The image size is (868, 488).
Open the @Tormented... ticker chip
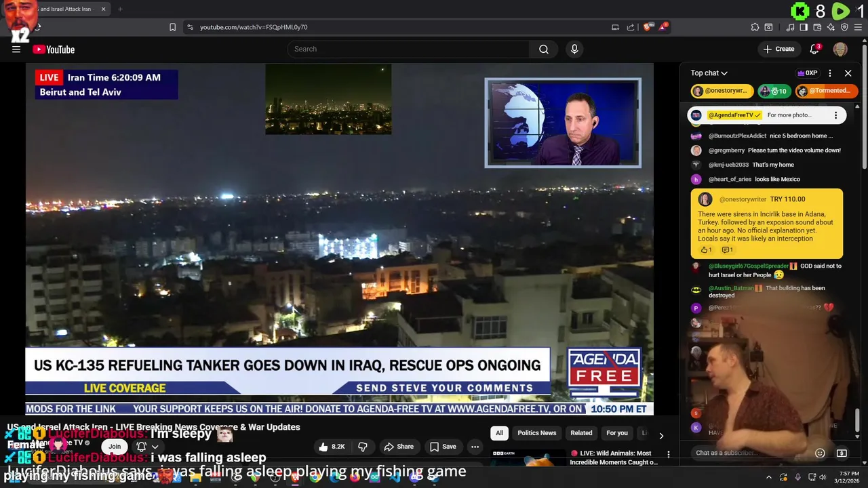tap(826, 91)
